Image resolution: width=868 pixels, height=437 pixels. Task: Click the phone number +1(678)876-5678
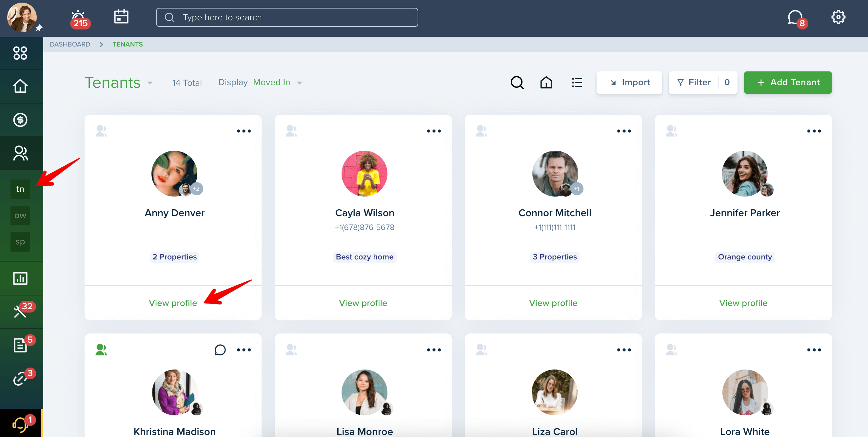point(364,227)
